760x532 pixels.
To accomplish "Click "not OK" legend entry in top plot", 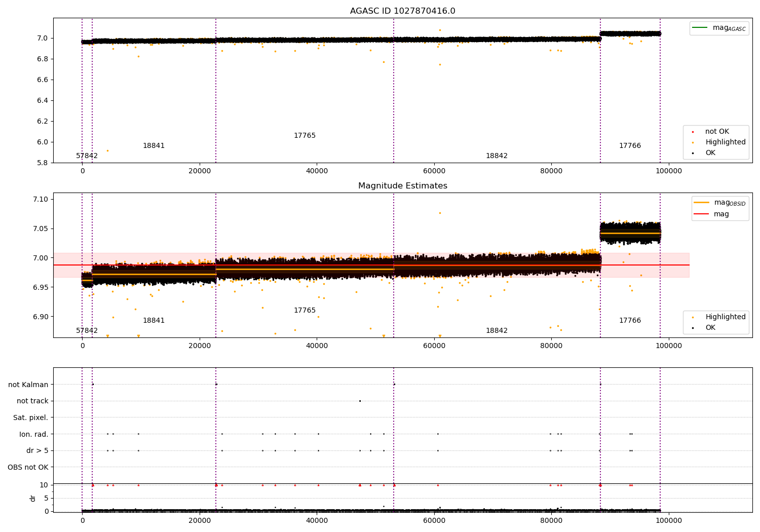I will tap(717, 132).
